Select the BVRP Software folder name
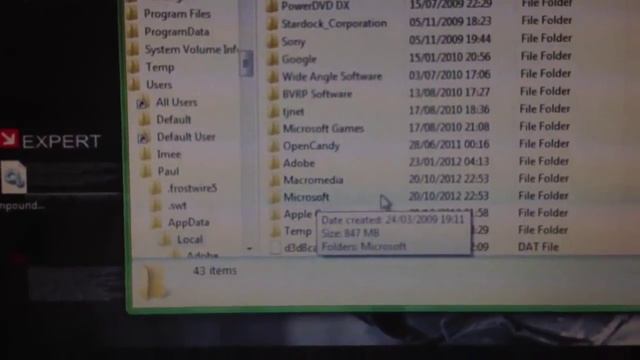The image size is (640, 360). tap(317, 94)
